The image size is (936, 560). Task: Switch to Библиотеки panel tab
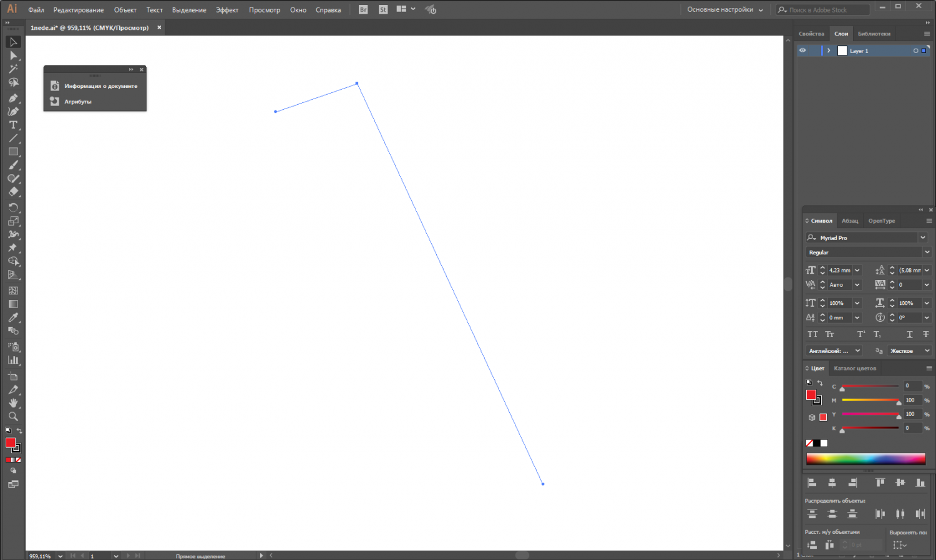tap(874, 34)
